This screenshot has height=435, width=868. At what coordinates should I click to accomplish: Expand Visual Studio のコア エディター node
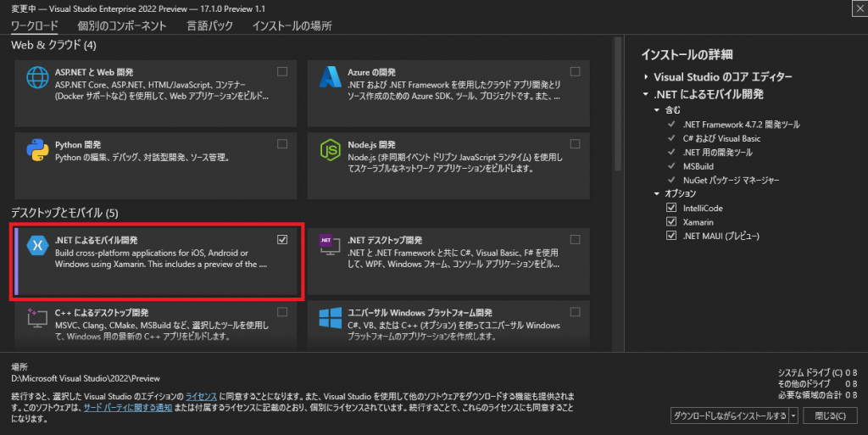click(646, 77)
